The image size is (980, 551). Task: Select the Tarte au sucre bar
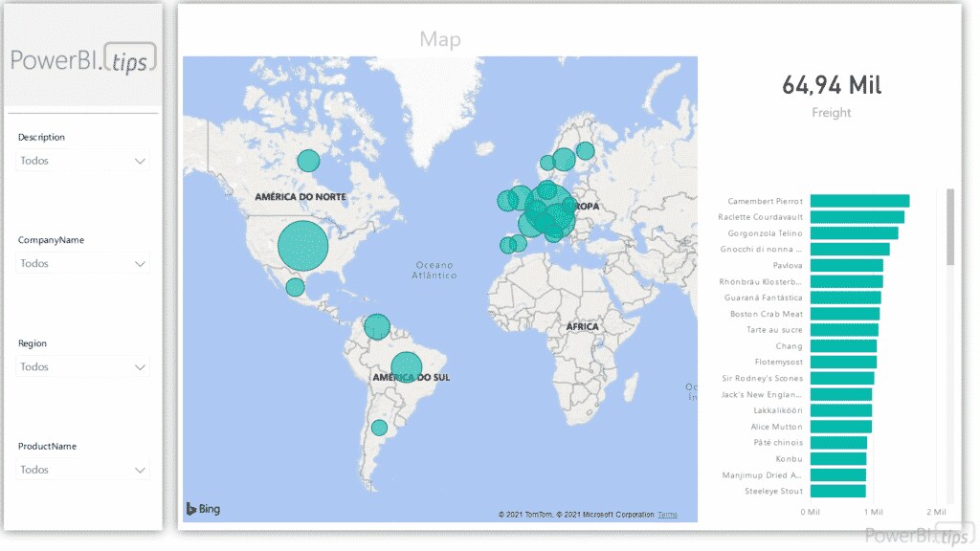844,330
